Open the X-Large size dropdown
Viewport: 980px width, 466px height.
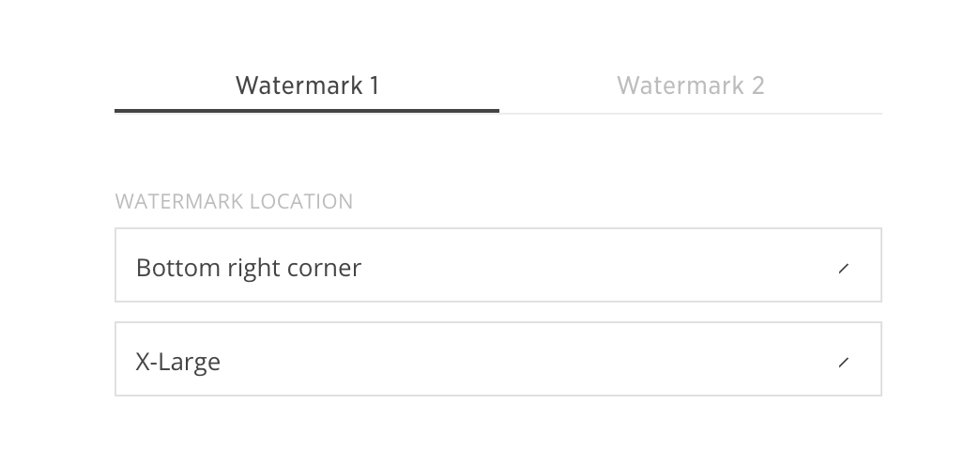pyautogui.click(x=498, y=359)
